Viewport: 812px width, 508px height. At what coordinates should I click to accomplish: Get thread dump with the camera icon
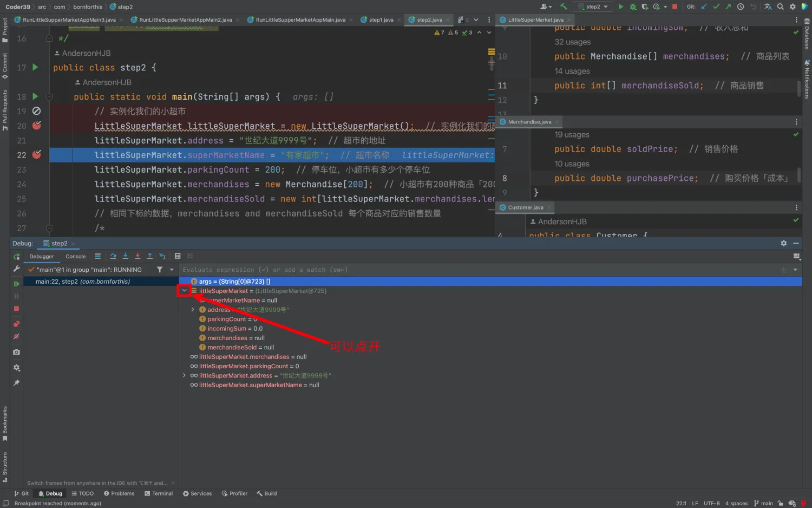16,352
